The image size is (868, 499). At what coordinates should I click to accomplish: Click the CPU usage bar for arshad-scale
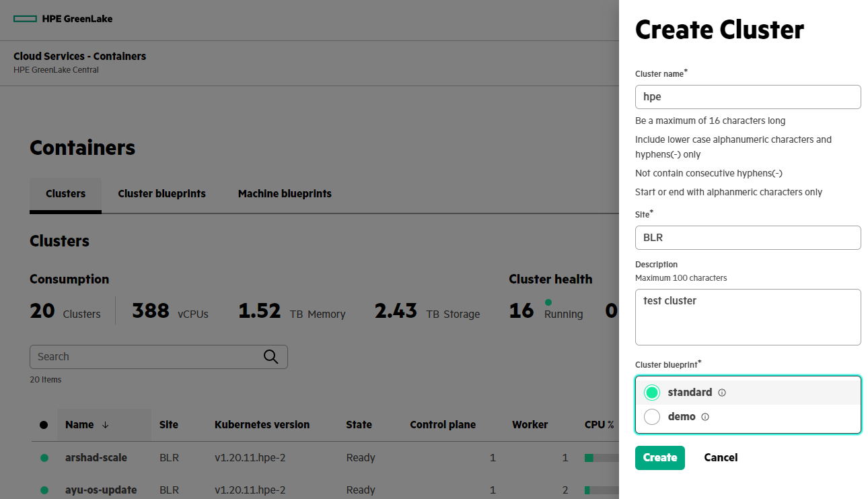[602, 458]
